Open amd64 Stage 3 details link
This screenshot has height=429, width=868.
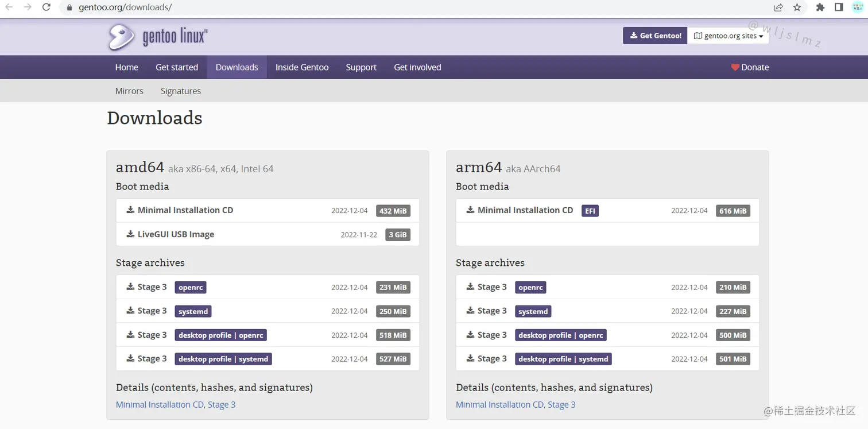222,404
